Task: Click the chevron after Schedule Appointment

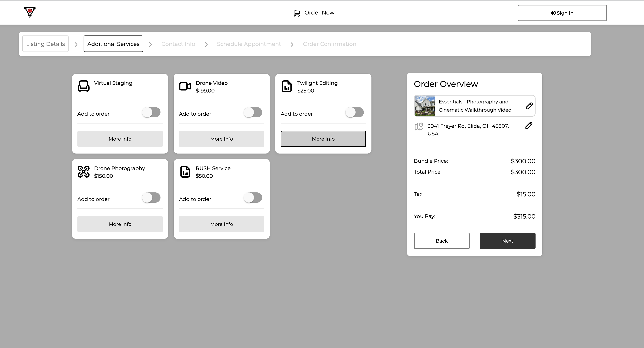Action: click(292, 44)
